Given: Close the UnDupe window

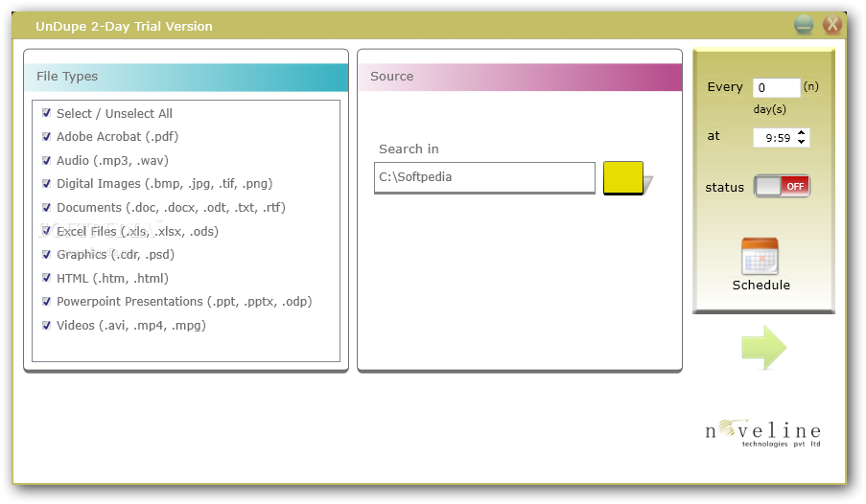Looking at the screenshot, I should point(832,25).
